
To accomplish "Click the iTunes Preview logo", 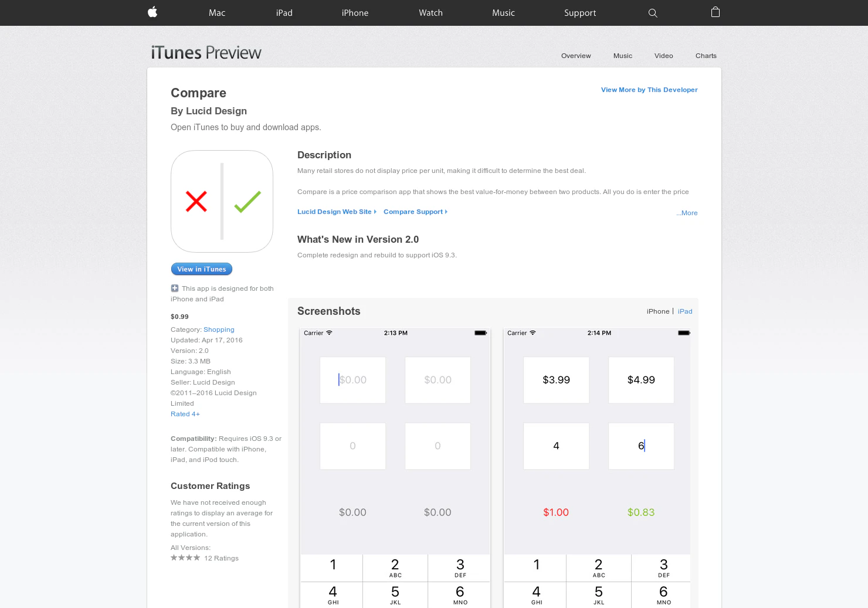I will (206, 53).
